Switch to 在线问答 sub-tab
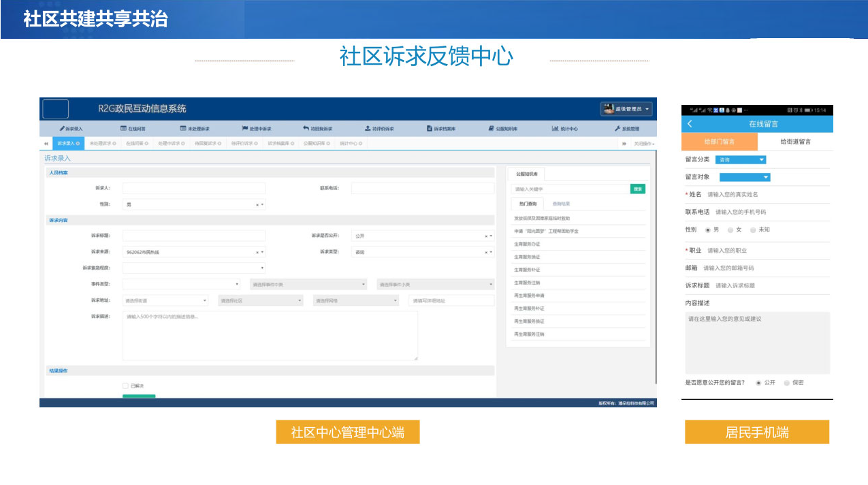The height and width of the screenshot is (485, 868). (x=137, y=144)
